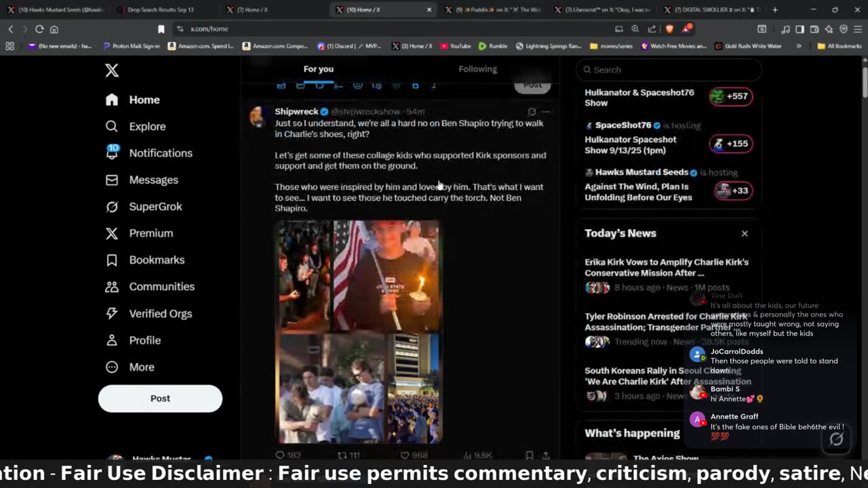Screen dimensions: 868x488
Task: Like Shipwreck's post, 968 likes
Action: pyautogui.click(x=414, y=455)
